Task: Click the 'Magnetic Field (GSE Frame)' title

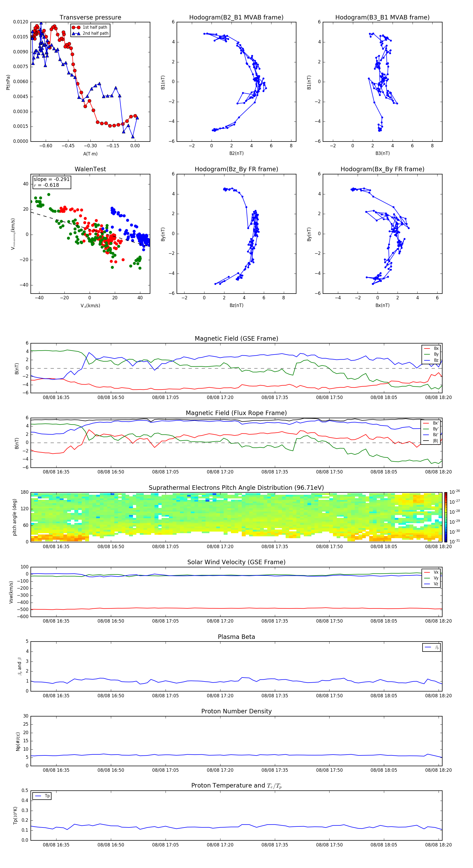Action: click(x=236, y=339)
